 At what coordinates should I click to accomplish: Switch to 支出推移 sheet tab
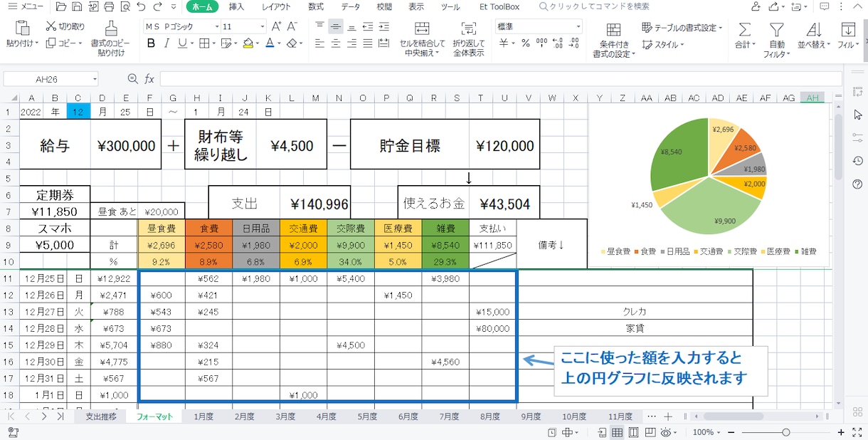(101, 417)
